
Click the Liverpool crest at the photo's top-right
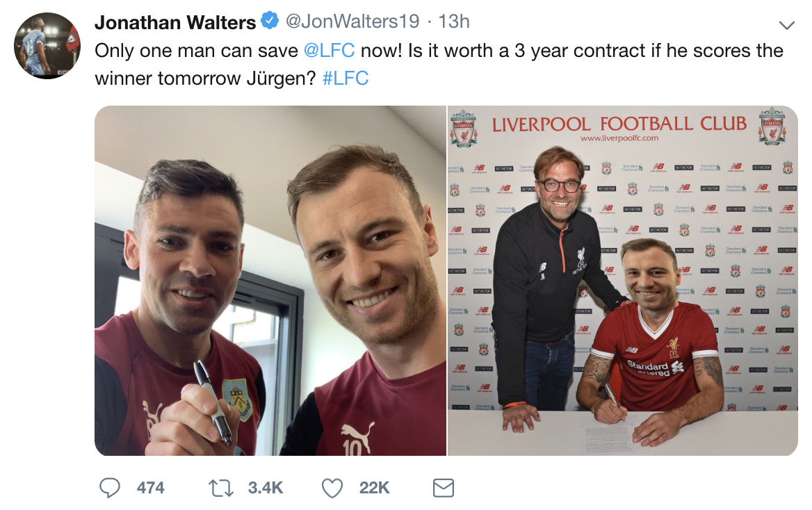[772, 126]
